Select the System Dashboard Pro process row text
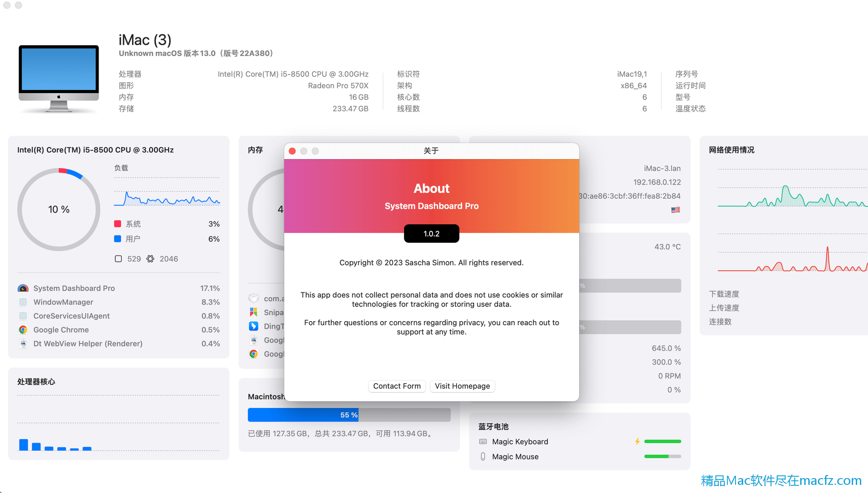This screenshot has width=868, height=493. click(74, 288)
